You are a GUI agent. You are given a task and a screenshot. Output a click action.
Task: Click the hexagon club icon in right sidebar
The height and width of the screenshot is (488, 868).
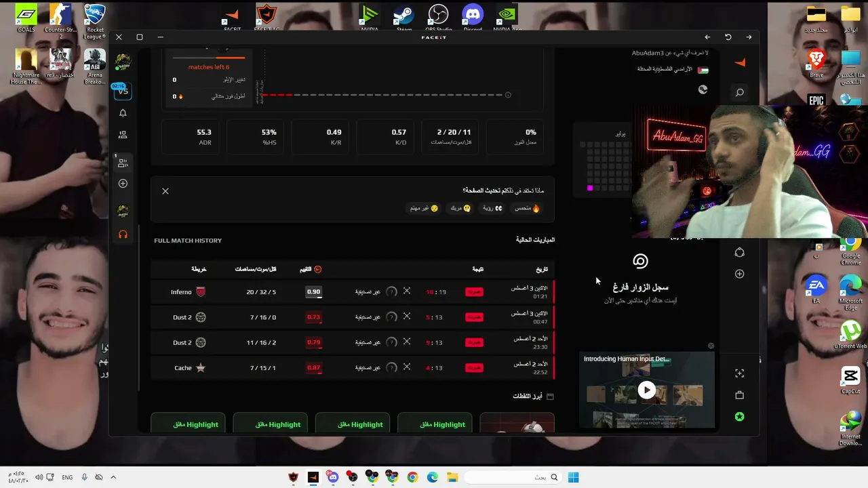click(x=740, y=253)
